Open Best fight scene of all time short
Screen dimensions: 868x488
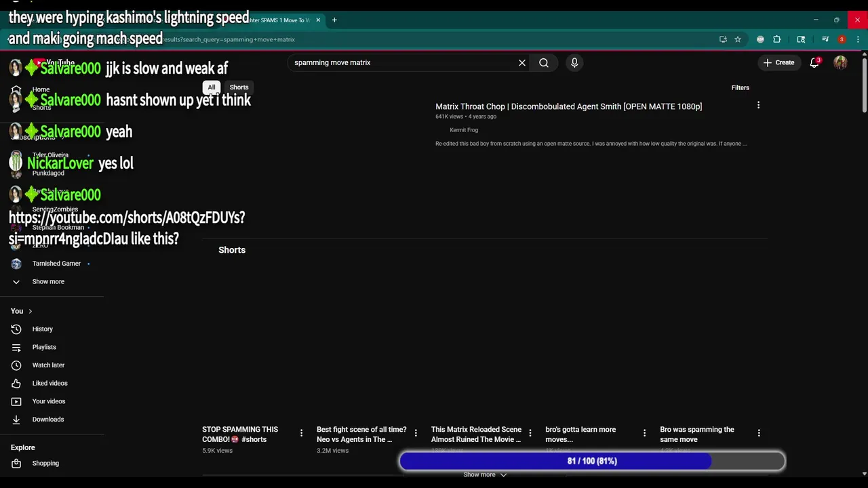(361, 434)
